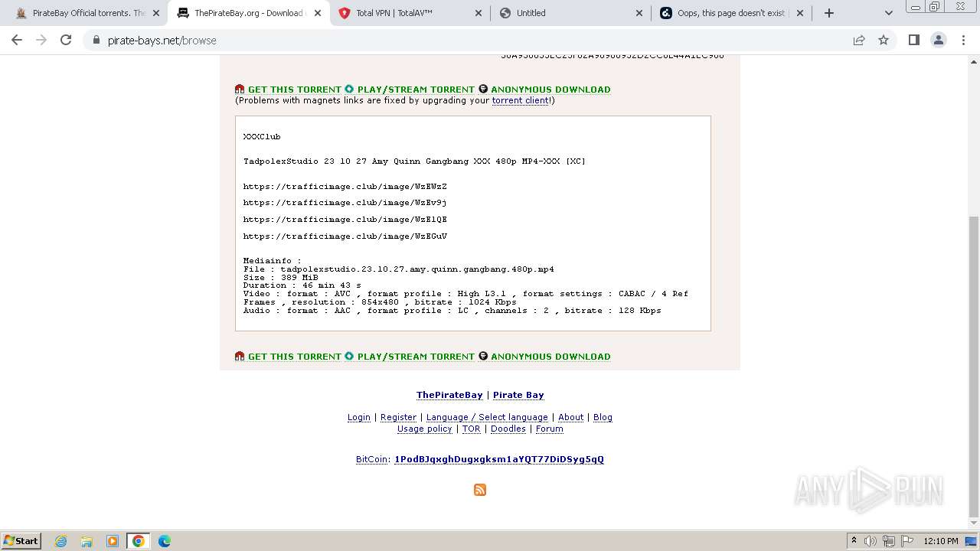This screenshot has width=980, height=551.
Task: Open ThePirateBay footer link
Action: [x=449, y=395]
